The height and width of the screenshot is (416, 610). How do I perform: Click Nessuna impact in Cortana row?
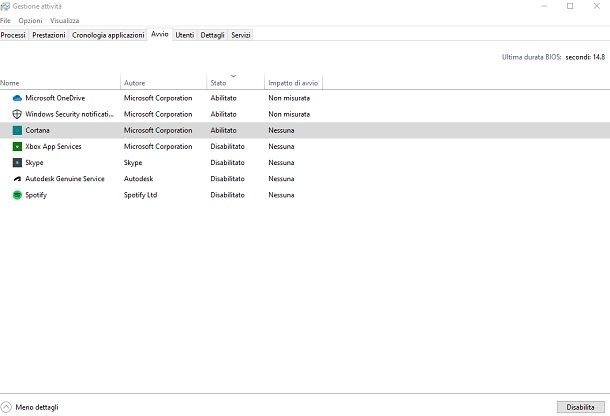[x=281, y=130]
